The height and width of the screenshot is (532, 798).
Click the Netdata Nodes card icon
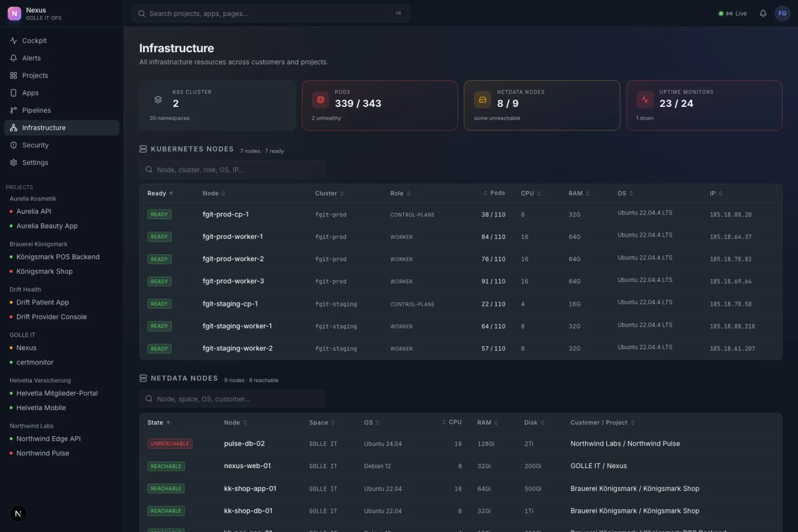[x=483, y=99]
